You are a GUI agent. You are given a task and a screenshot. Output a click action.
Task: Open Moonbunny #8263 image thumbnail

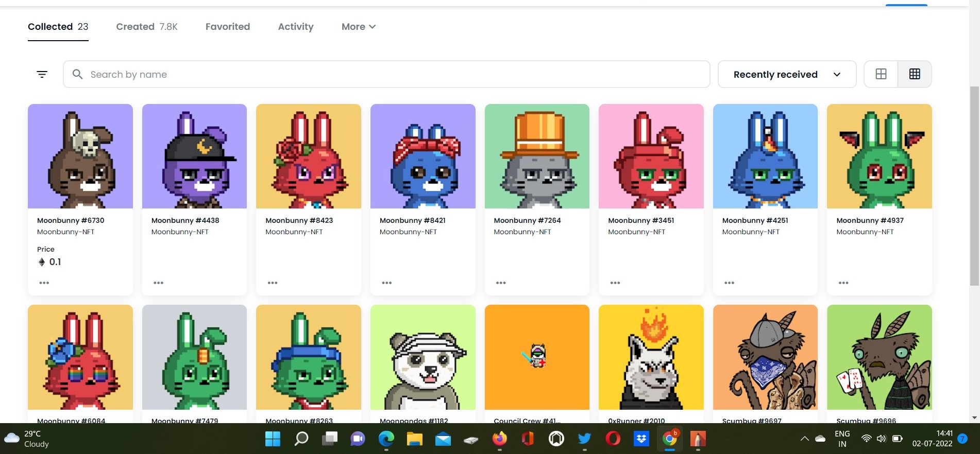309,357
